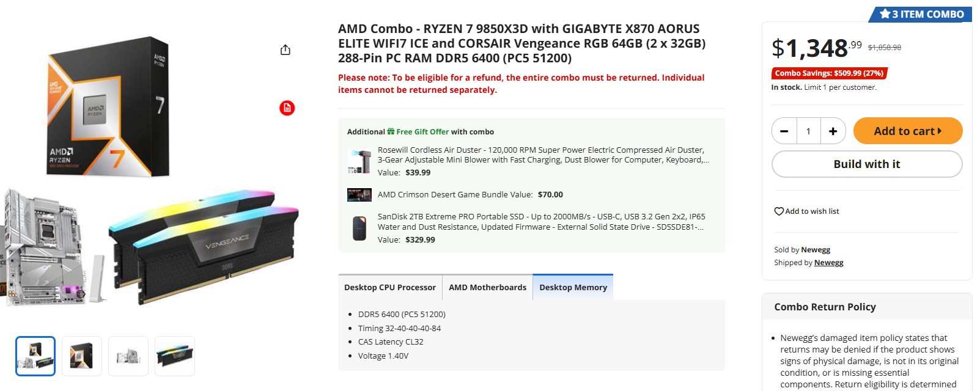
Task: Show the Ryzen 7 CPU box thumbnail
Action: coord(82,356)
